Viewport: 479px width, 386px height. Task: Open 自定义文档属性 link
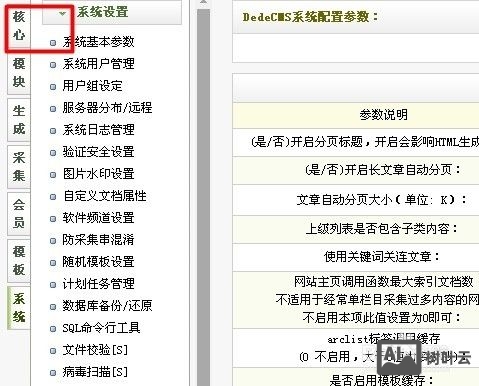[x=104, y=196]
